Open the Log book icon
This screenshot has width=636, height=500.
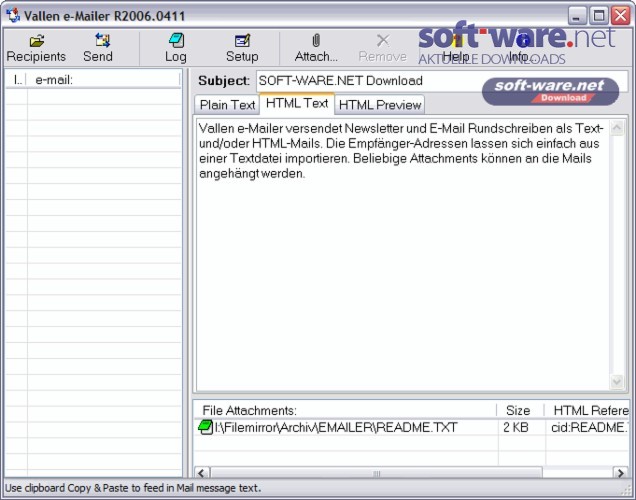click(x=176, y=41)
